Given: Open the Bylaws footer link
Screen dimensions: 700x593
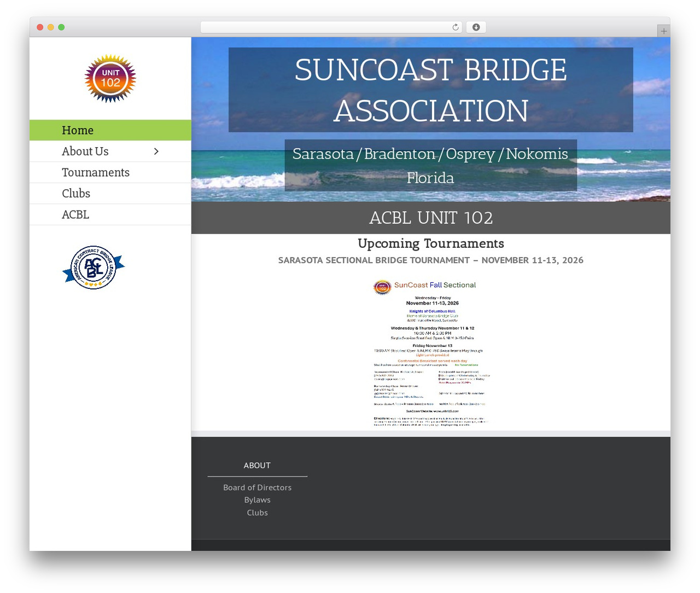Looking at the screenshot, I should 257,500.
